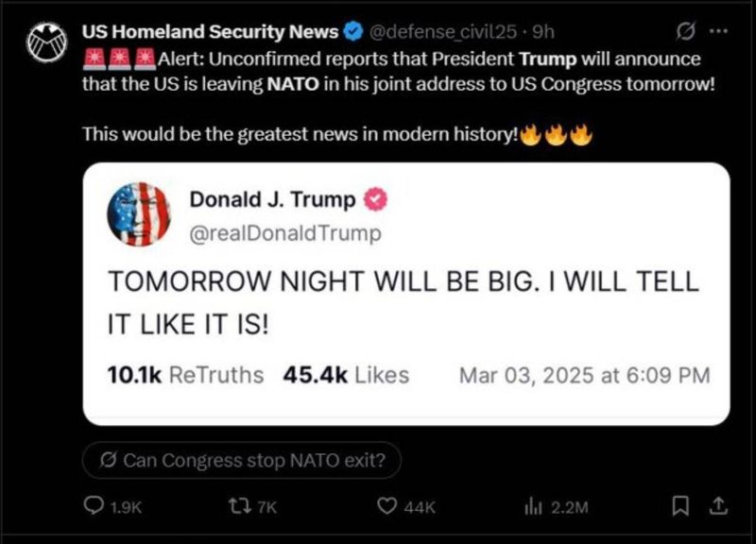Image resolution: width=756 pixels, height=544 pixels.
Task: Open the 9h timestamp link
Action: coord(543,32)
